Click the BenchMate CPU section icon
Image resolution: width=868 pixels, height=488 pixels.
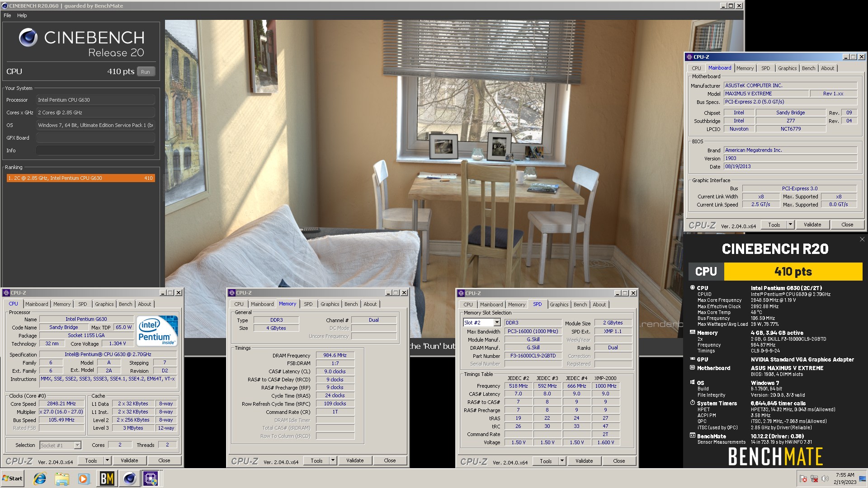692,288
